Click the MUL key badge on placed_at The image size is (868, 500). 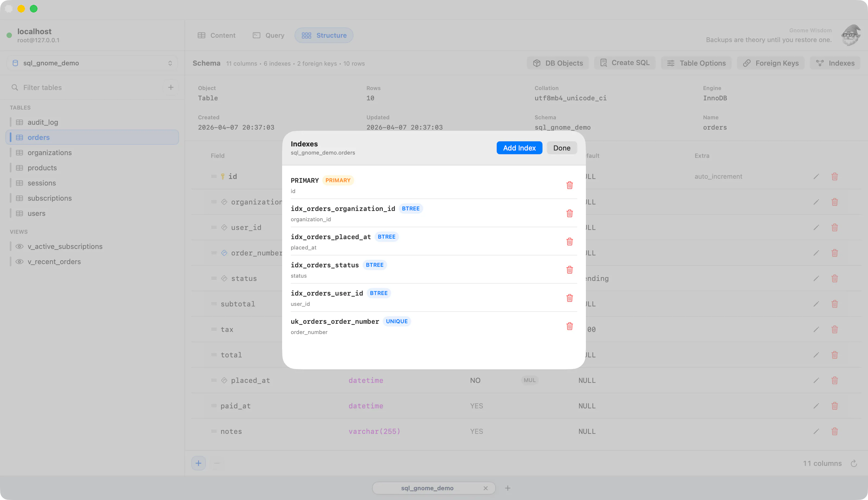(530, 380)
